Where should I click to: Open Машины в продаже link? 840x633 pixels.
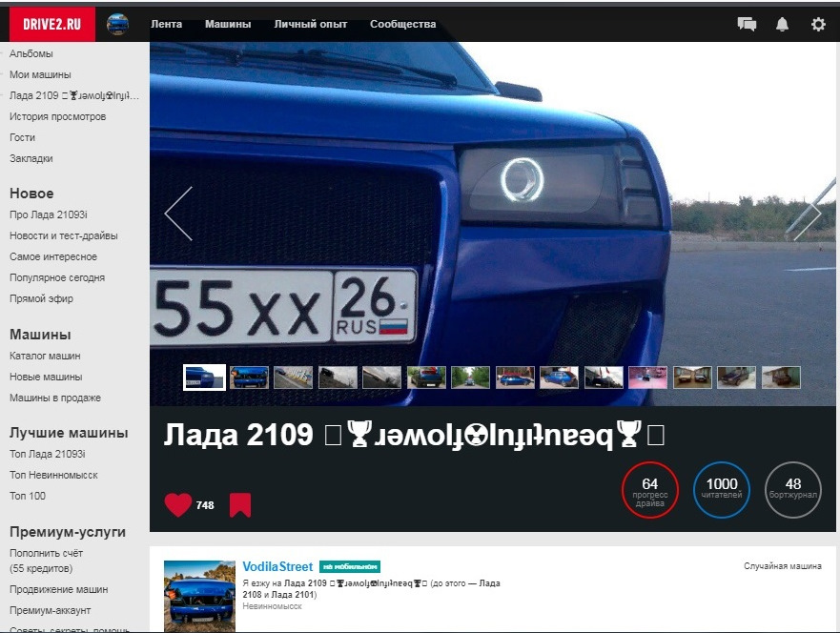tap(55, 398)
